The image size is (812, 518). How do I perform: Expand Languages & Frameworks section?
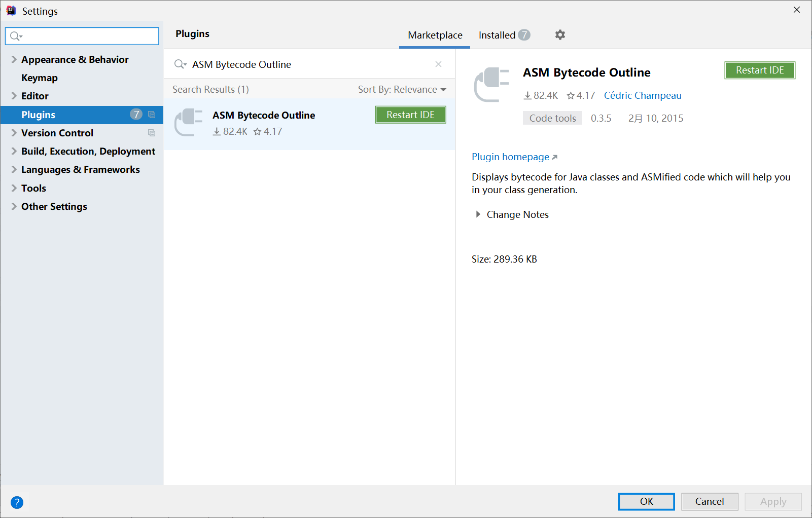(x=14, y=169)
